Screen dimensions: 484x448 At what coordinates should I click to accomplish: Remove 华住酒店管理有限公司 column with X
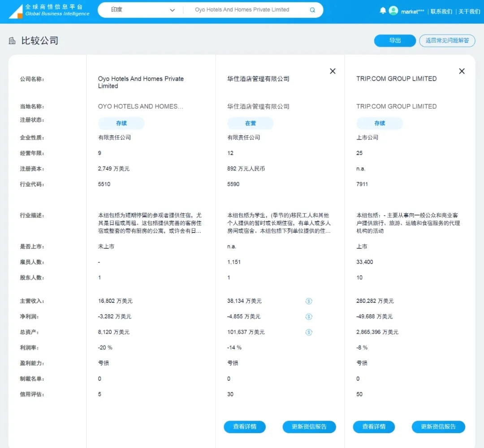333,71
